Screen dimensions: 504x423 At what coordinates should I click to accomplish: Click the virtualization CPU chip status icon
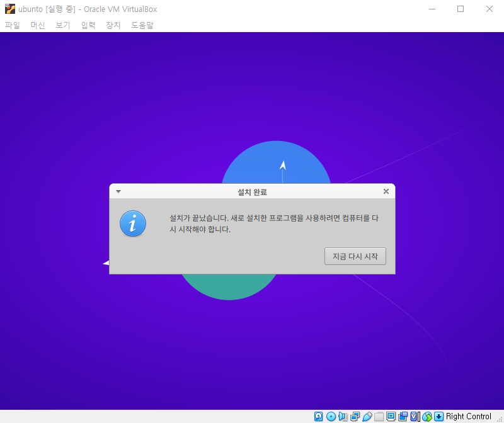415,417
